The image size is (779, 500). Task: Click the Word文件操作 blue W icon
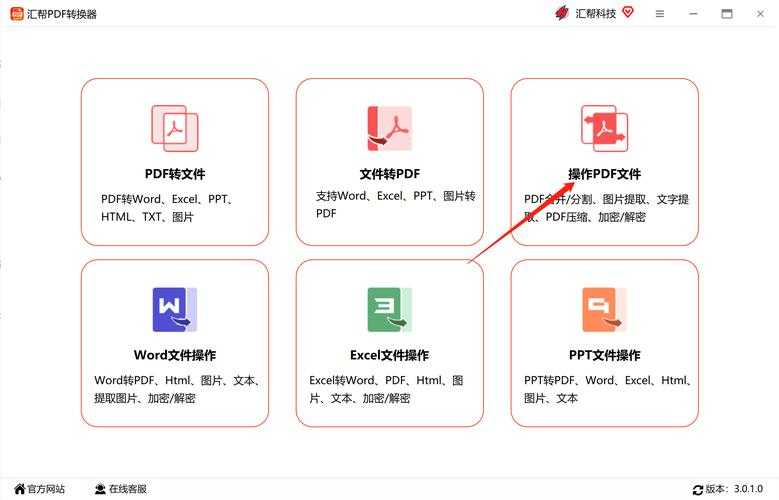click(175, 310)
